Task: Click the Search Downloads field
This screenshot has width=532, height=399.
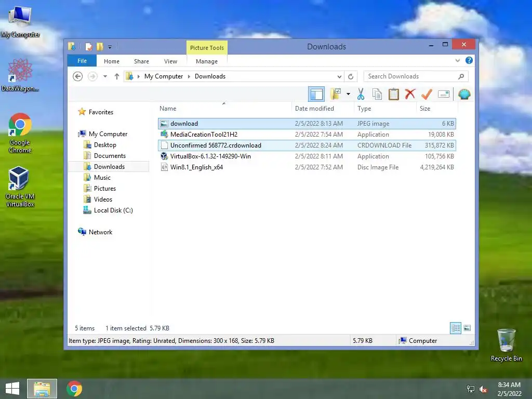Action: point(416,76)
